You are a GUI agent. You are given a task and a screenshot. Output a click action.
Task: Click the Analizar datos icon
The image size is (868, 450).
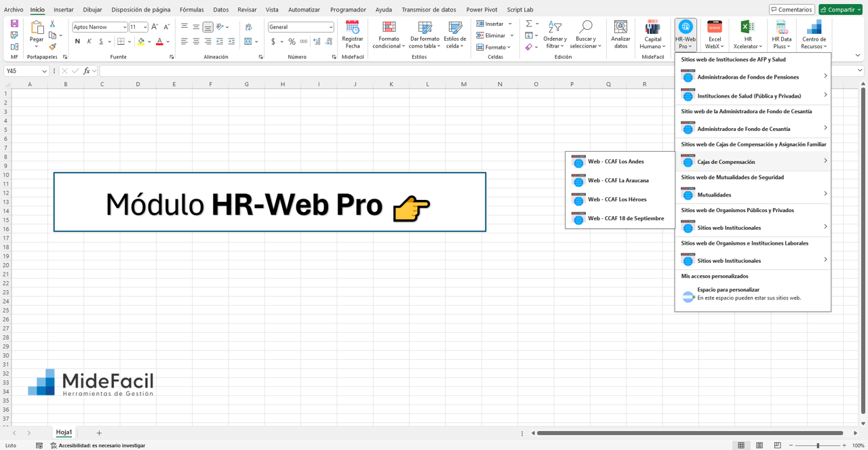620,27
